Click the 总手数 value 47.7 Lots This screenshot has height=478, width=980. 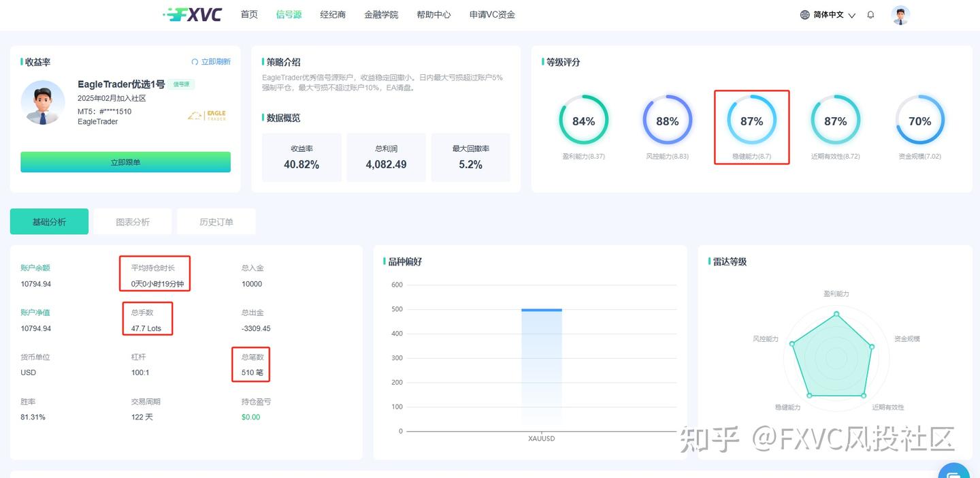pyautogui.click(x=146, y=328)
